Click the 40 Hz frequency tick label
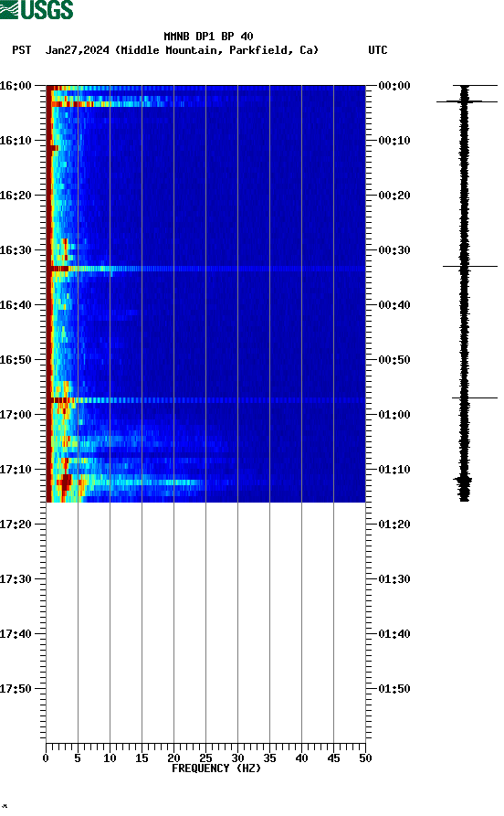 [x=301, y=758]
